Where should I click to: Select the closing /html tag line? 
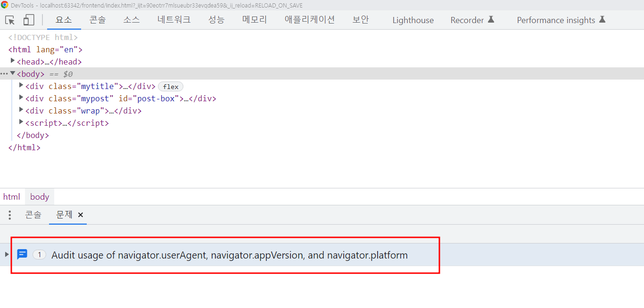coord(25,147)
